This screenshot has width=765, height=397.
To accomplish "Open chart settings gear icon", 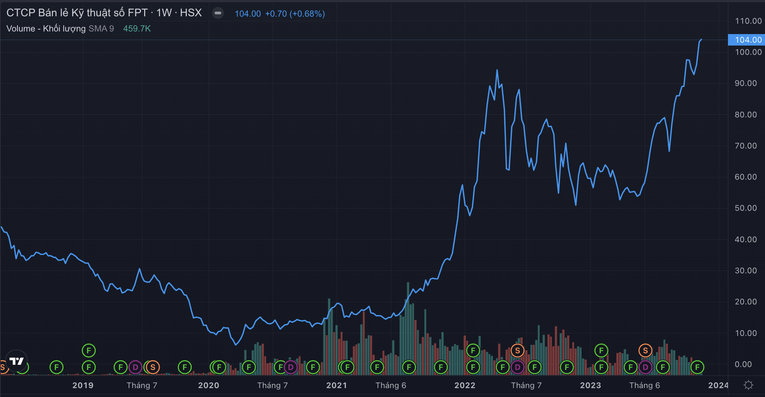I will tap(748, 385).
